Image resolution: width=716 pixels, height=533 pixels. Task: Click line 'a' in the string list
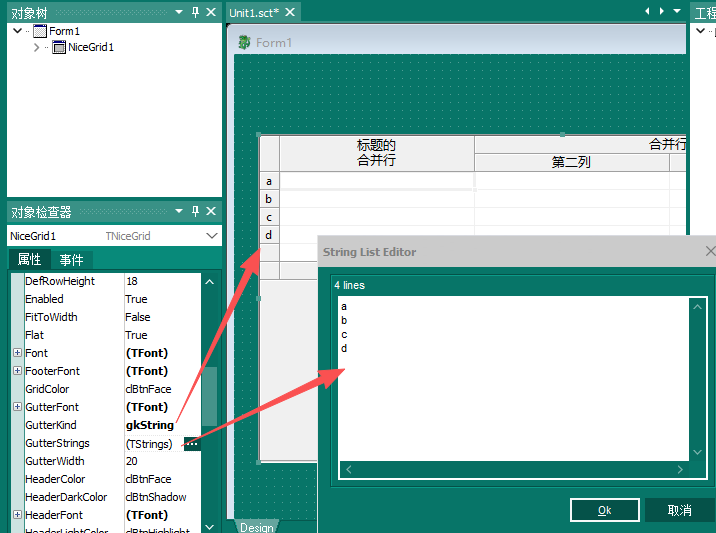[344, 306]
